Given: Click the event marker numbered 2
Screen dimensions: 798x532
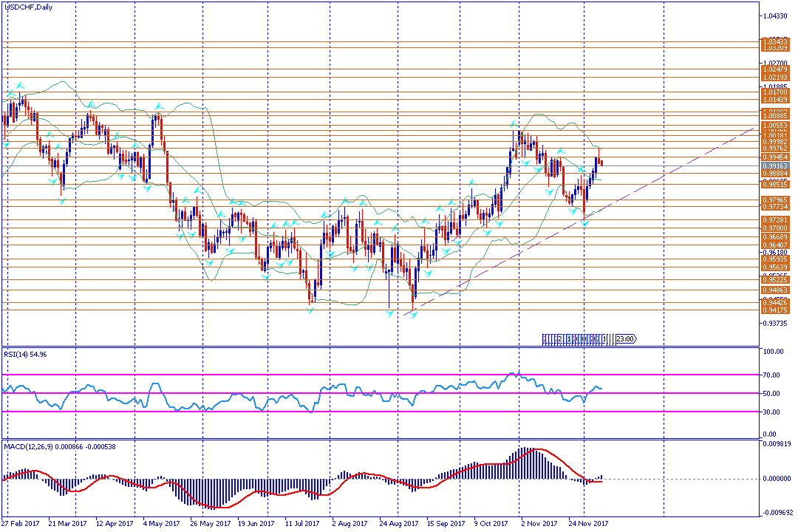Looking at the screenshot, I should (x=559, y=339).
